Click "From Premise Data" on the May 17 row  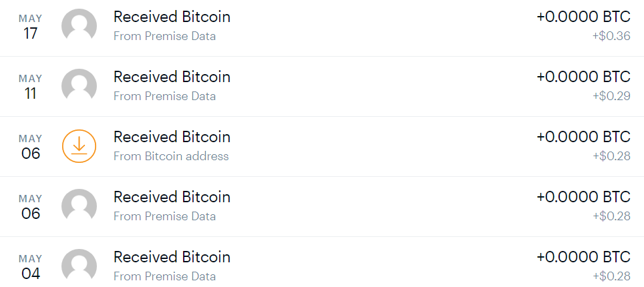(164, 36)
